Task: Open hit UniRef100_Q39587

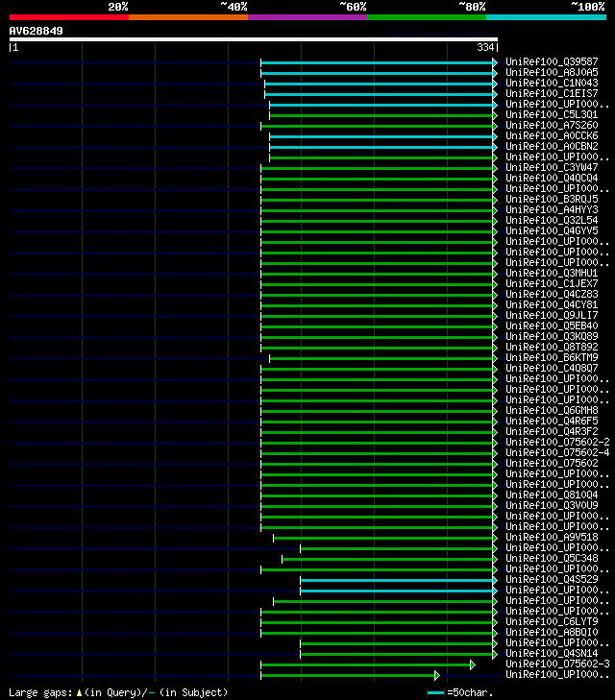Action: click(552, 61)
